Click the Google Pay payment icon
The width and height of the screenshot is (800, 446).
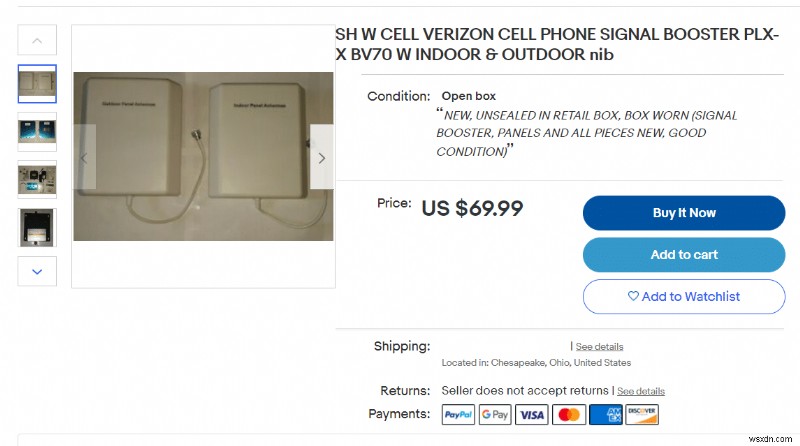pos(494,414)
